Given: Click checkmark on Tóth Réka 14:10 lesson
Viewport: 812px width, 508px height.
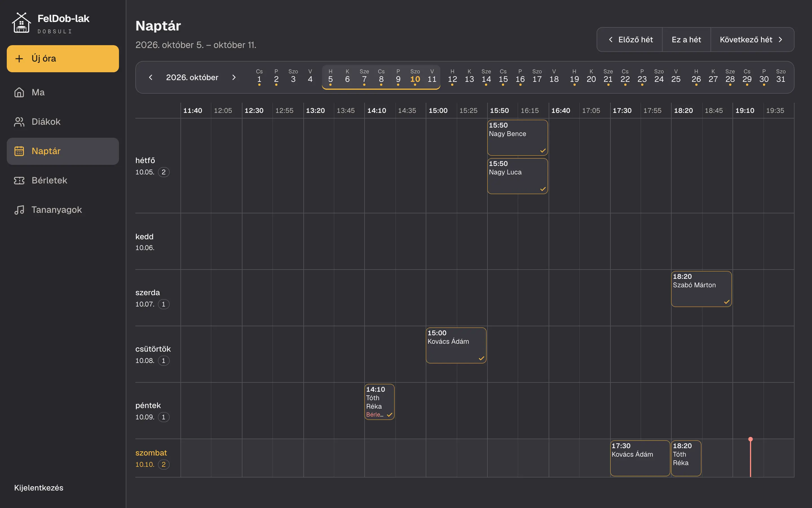Looking at the screenshot, I should [389, 415].
